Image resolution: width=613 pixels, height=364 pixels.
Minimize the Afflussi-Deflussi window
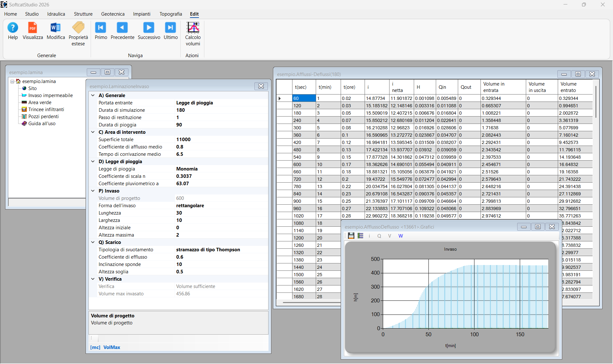click(564, 74)
